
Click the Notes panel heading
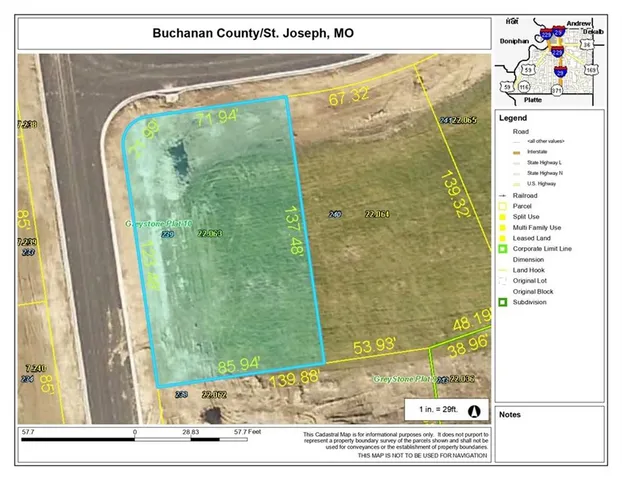[510, 414]
